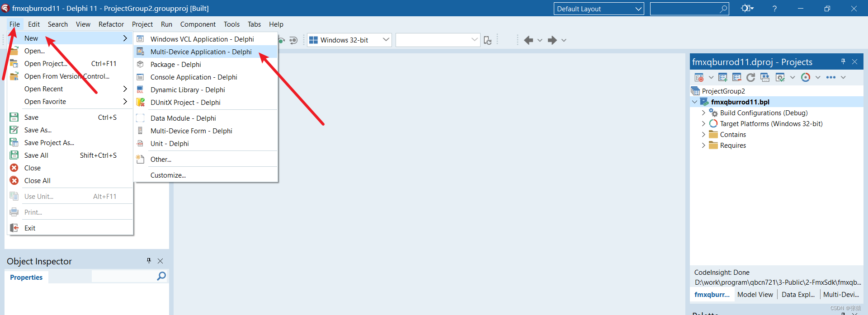
Task: Expand Target Platforms node
Action: [703, 123]
